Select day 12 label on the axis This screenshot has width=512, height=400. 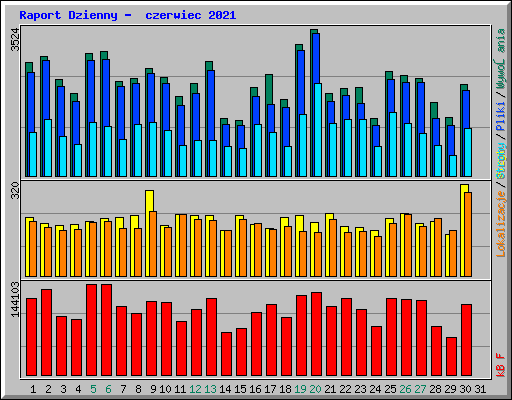[x=195, y=389]
